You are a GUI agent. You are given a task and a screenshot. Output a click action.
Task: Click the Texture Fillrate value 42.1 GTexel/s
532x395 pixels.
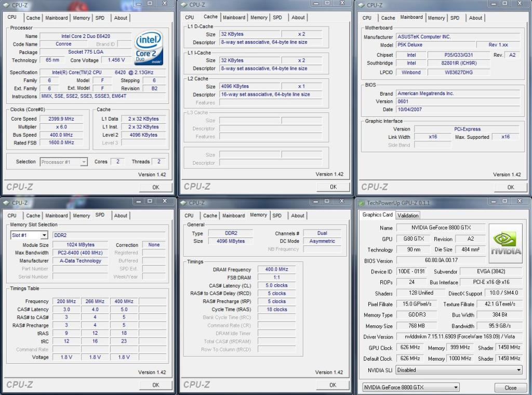(499, 304)
